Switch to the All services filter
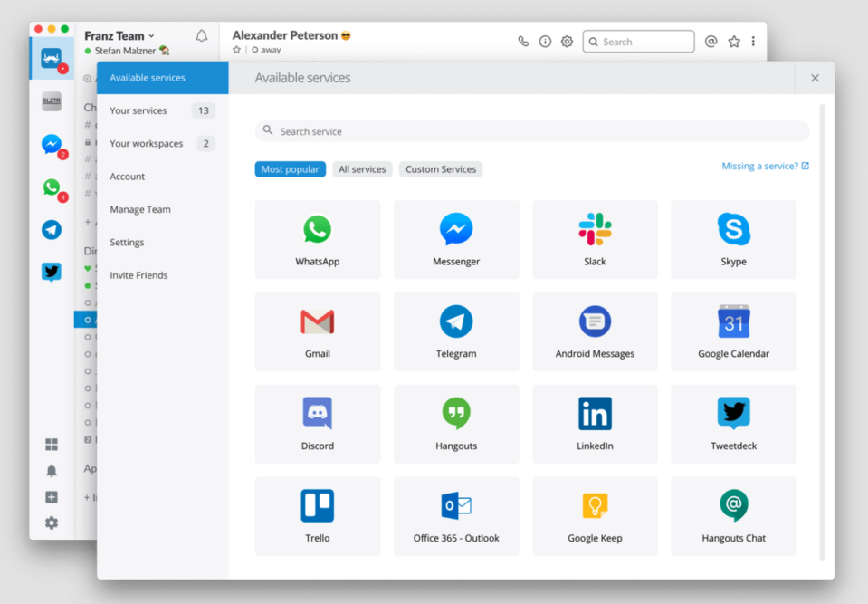868x604 pixels. click(362, 169)
